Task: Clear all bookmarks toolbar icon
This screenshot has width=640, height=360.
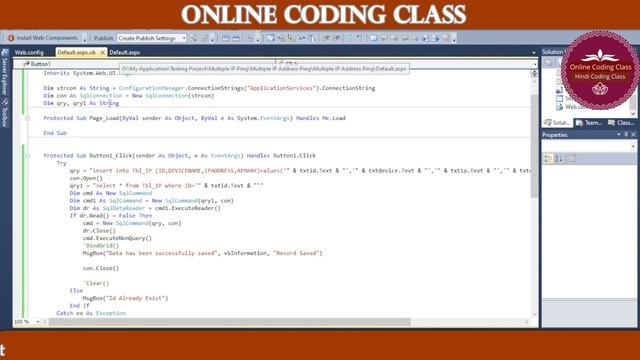Action: [446, 38]
